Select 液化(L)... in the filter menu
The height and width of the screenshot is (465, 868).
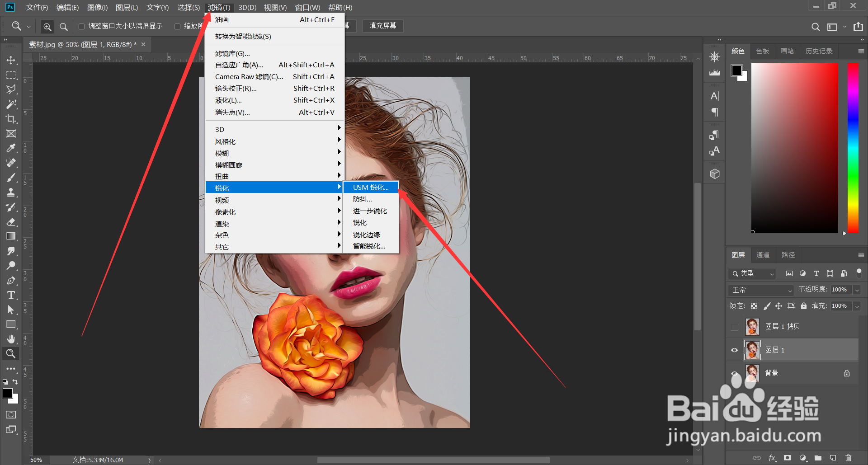pos(275,100)
